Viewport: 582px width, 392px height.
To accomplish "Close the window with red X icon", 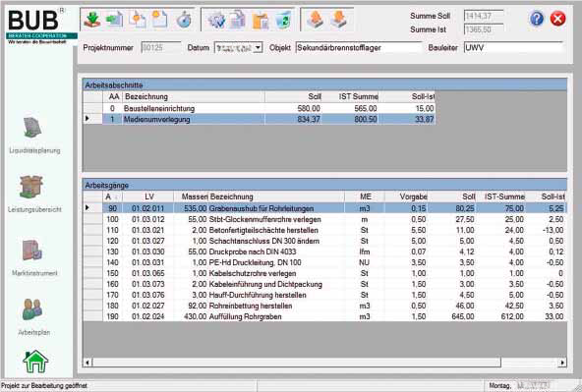I will [557, 19].
